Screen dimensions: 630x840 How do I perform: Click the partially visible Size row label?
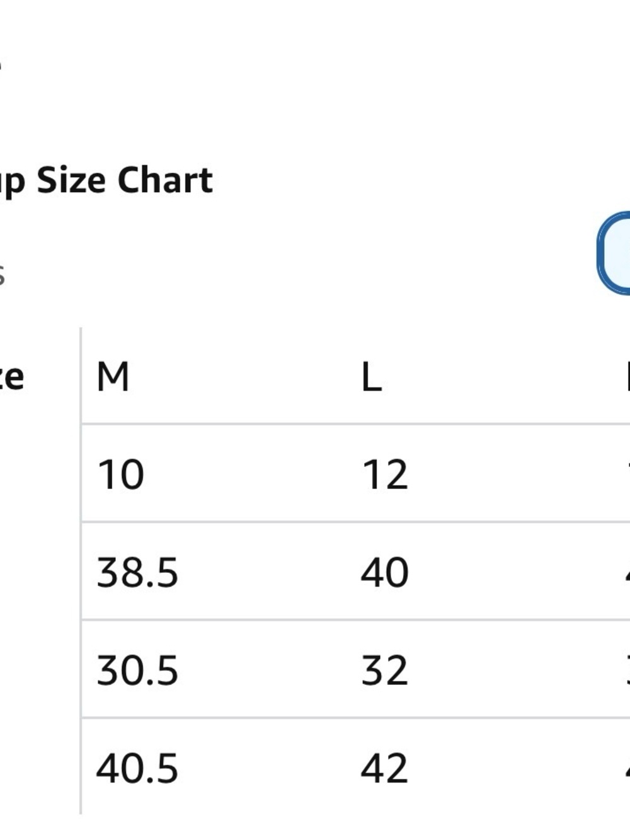12,377
